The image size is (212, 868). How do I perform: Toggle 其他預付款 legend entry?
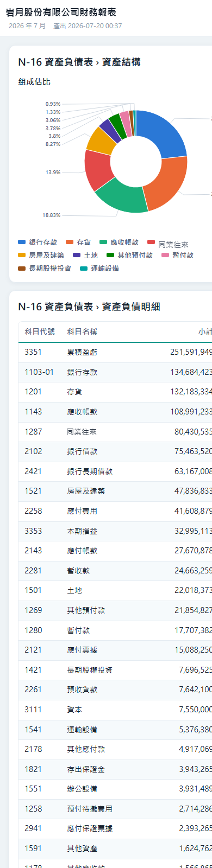[x=129, y=255]
